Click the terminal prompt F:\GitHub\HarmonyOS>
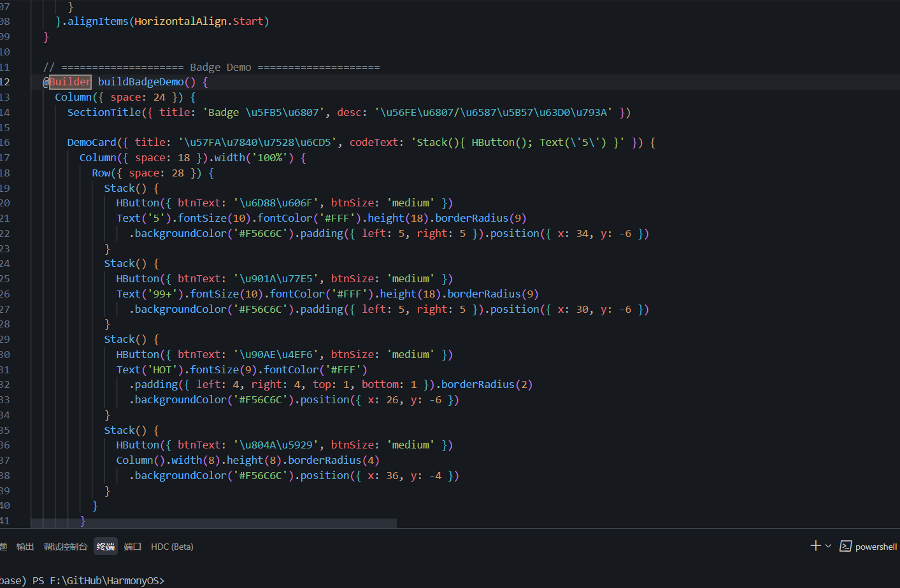This screenshot has height=588, width=900. click(x=107, y=580)
